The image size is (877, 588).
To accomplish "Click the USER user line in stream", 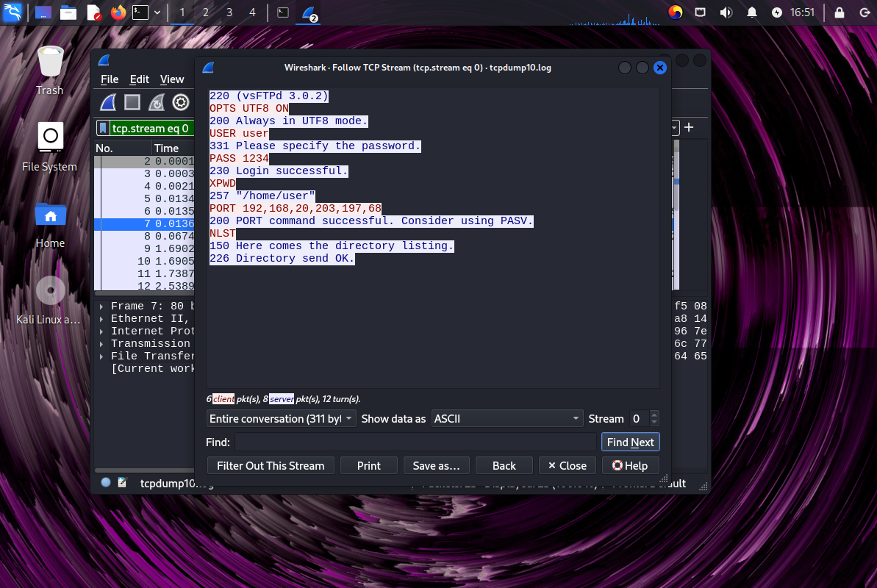I will 239,133.
